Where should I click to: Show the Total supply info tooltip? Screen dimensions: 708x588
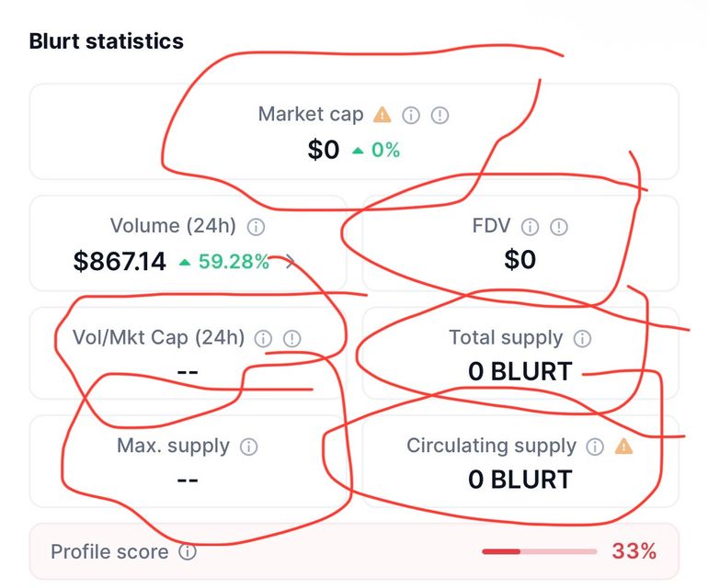tap(582, 338)
